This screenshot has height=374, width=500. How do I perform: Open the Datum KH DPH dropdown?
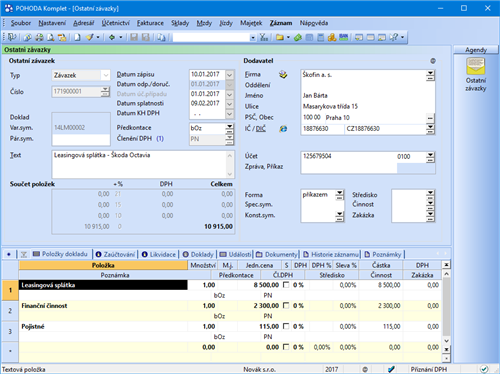coord(229,114)
